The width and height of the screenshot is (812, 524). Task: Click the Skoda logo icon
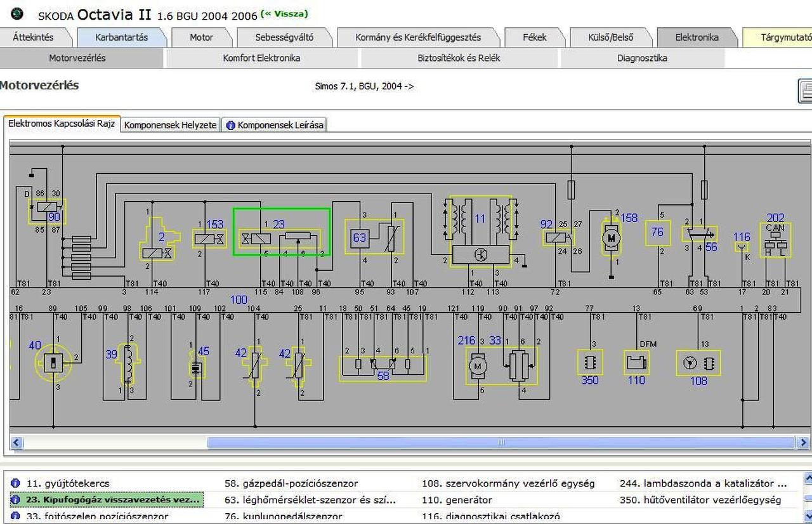click(x=17, y=14)
